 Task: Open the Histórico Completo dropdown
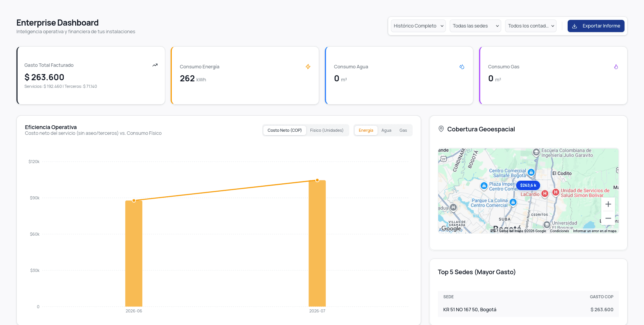(x=418, y=26)
